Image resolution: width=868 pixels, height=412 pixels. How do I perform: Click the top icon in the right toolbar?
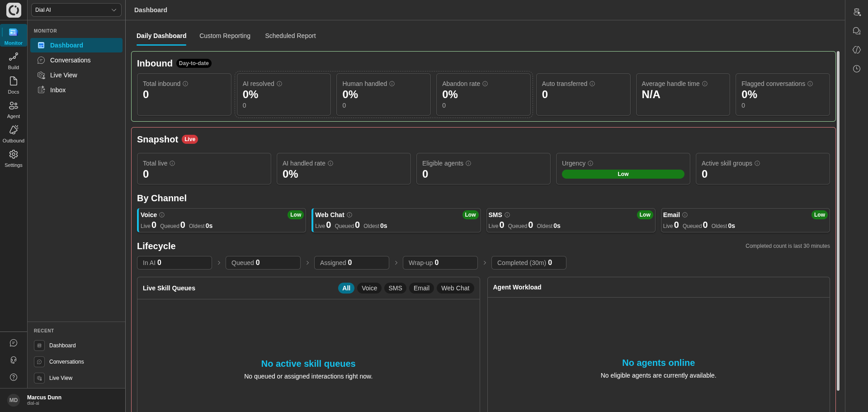tap(857, 12)
